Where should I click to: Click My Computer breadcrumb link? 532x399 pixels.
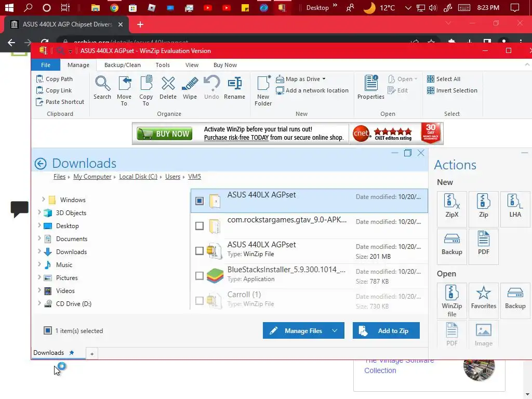coord(92,177)
